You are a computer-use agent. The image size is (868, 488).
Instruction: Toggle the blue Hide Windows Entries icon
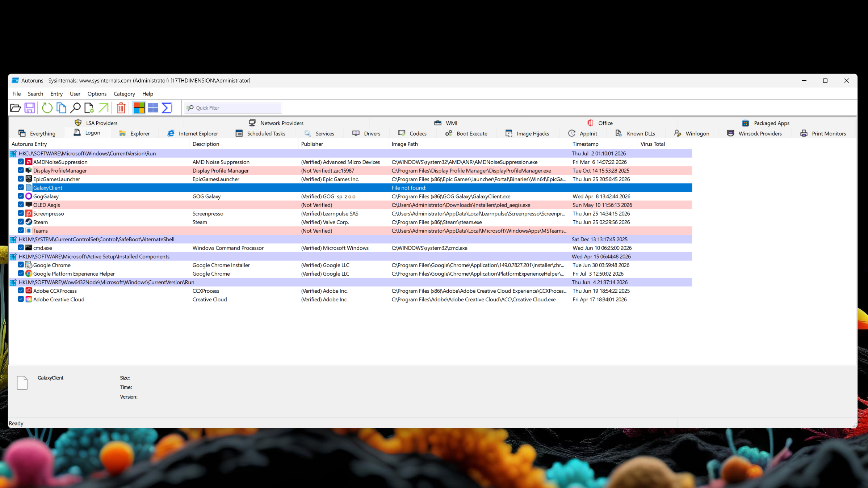[153, 108]
